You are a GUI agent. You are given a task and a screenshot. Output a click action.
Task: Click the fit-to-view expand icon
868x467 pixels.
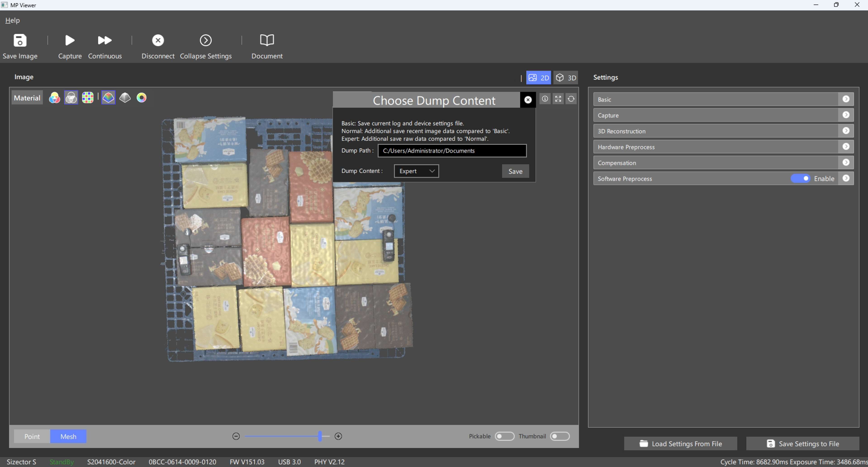pos(558,99)
